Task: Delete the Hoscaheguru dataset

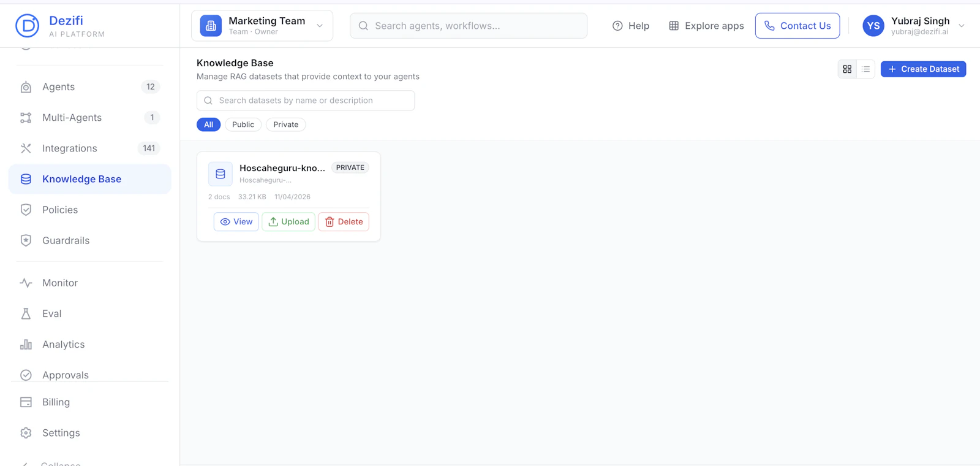Action: [x=344, y=222]
